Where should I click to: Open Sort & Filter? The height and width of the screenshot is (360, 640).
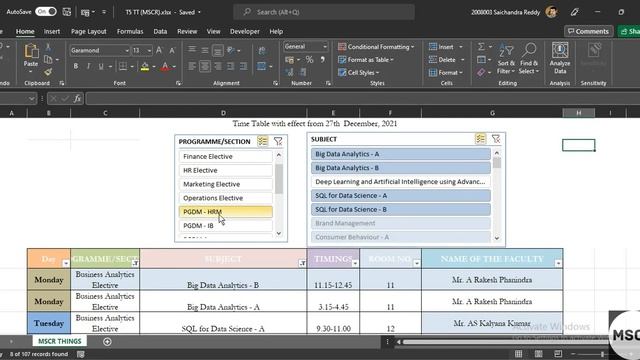(506, 59)
